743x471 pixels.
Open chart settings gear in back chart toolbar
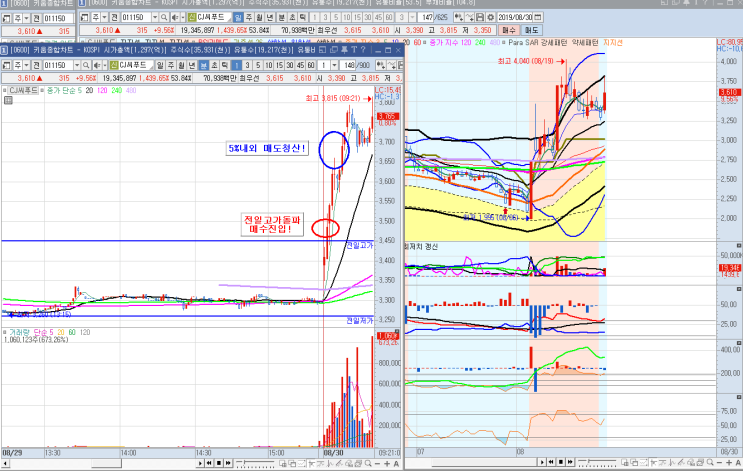tap(490, 17)
